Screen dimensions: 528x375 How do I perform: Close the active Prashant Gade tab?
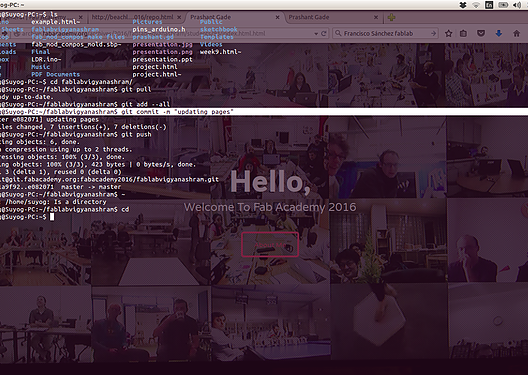(277, 17)
